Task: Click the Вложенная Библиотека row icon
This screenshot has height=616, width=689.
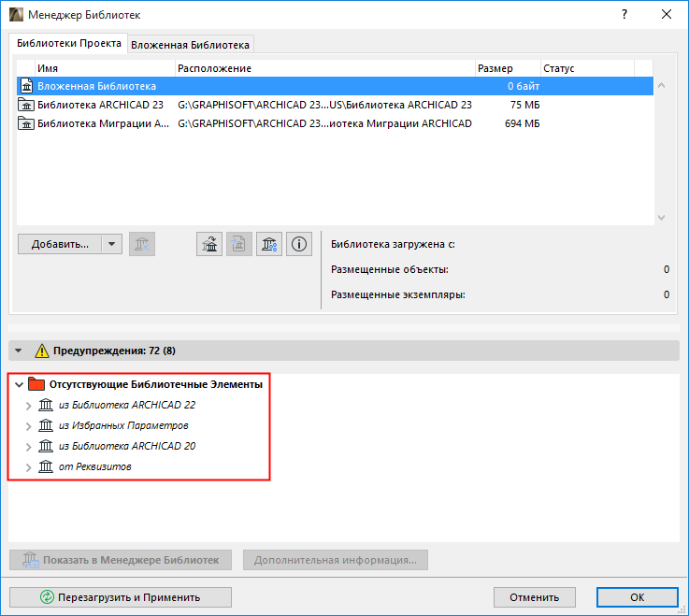Action: point(27,86)
